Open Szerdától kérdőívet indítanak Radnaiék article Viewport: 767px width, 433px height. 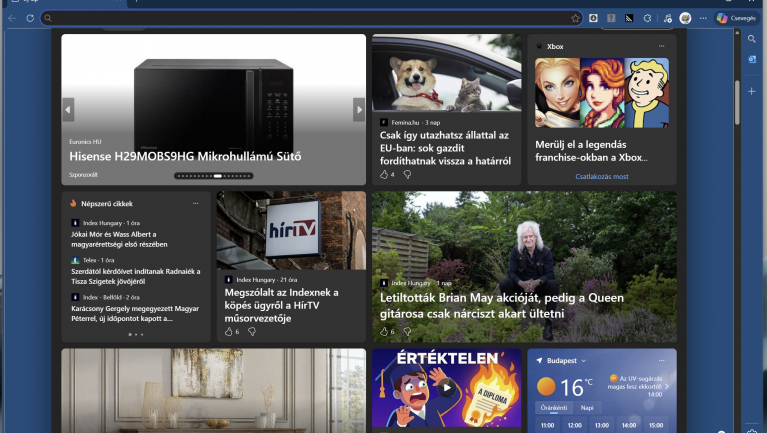135,276
